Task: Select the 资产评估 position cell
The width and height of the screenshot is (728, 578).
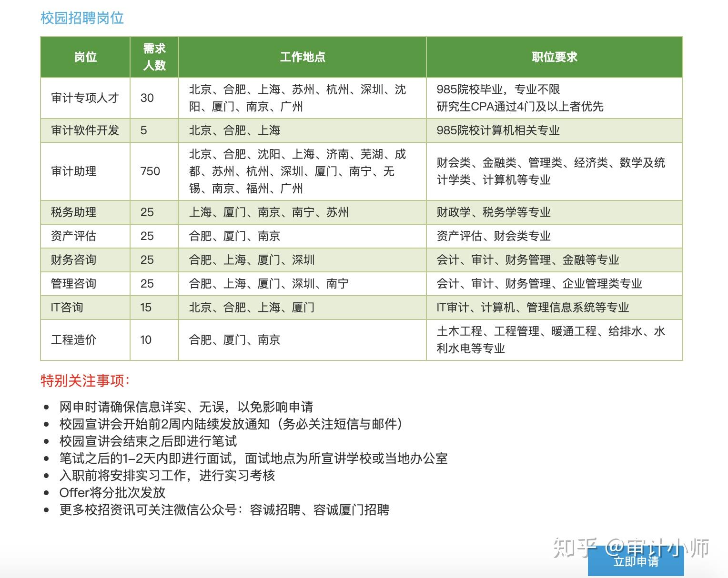Action: tap(85, 236)
